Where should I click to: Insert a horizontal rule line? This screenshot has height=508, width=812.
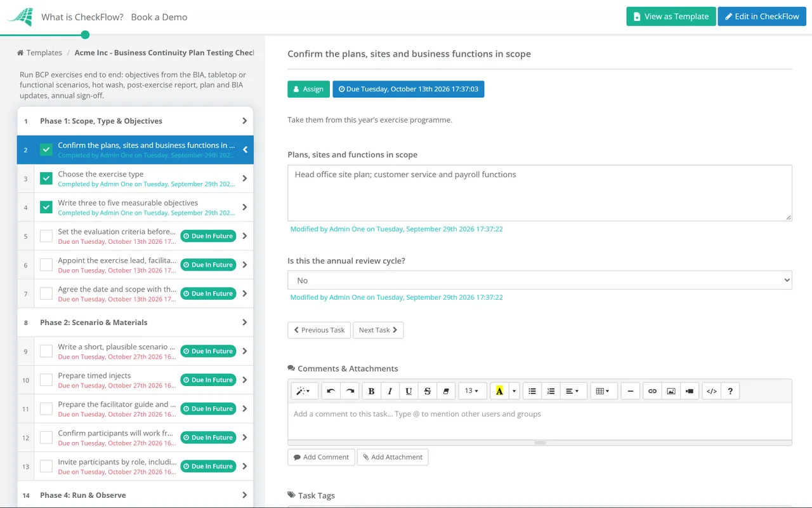(630, 391)
